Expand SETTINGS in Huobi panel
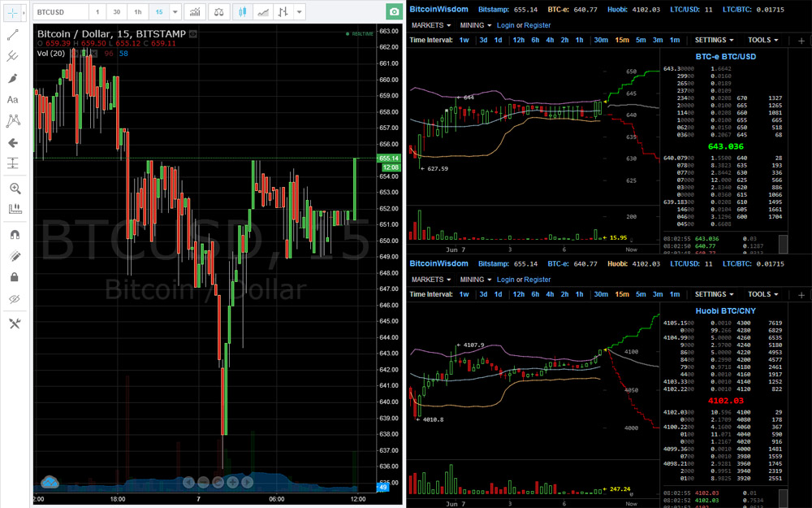The width and height of the screenshot is (812, 508). [714, 294]
